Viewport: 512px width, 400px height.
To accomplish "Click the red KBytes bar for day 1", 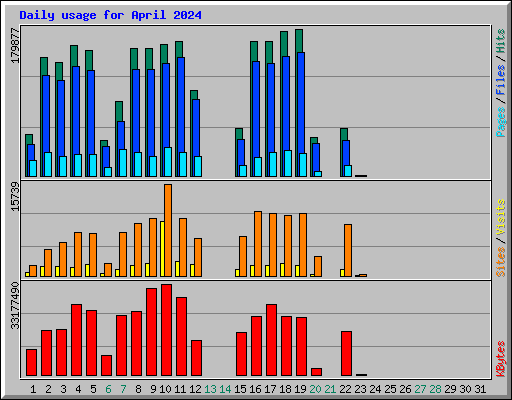I will click(x=31, y=362).
